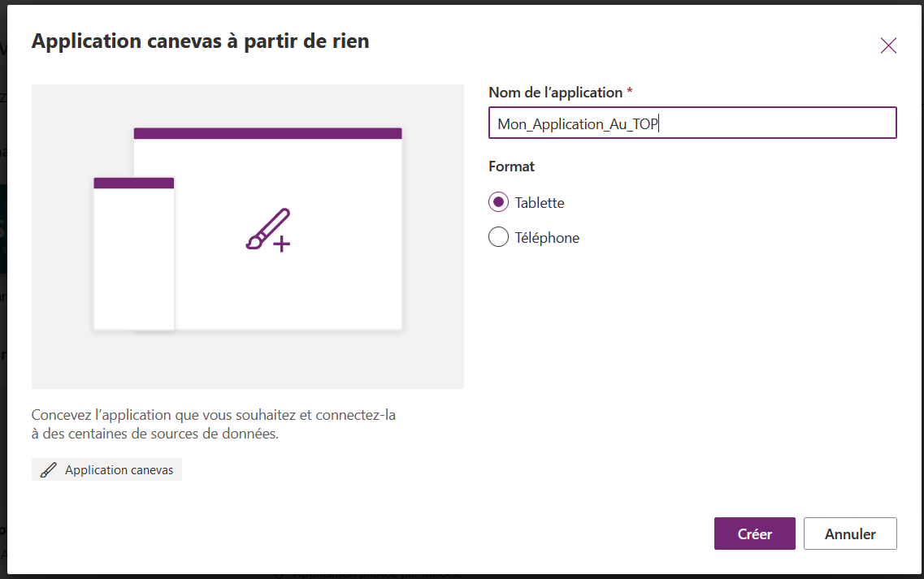The height and width of the screenshot is (579, 924).
Task: Click the Application canevas à partir de rien title
Action: tap(200, 41)
